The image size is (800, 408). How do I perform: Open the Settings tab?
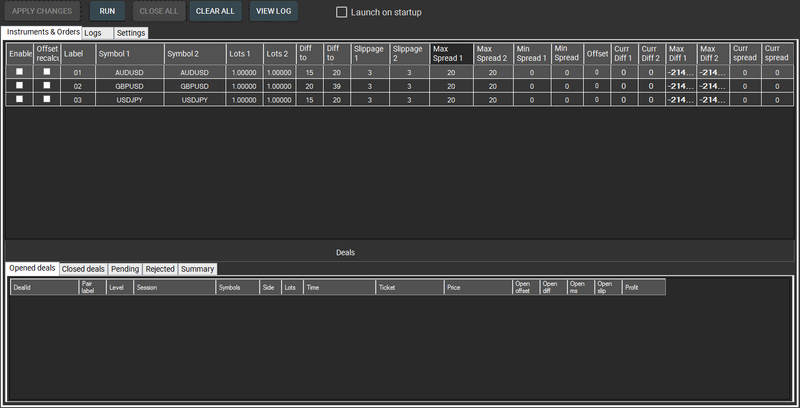(130, 33)
